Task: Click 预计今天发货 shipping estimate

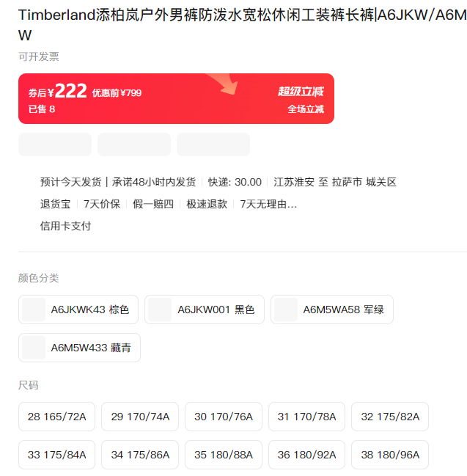Action: pyautogui.click(x=70, y=182)
